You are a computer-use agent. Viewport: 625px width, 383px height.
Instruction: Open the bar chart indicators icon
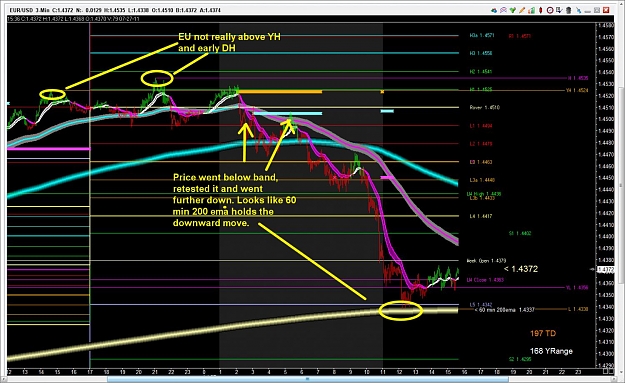click(531, 10)
